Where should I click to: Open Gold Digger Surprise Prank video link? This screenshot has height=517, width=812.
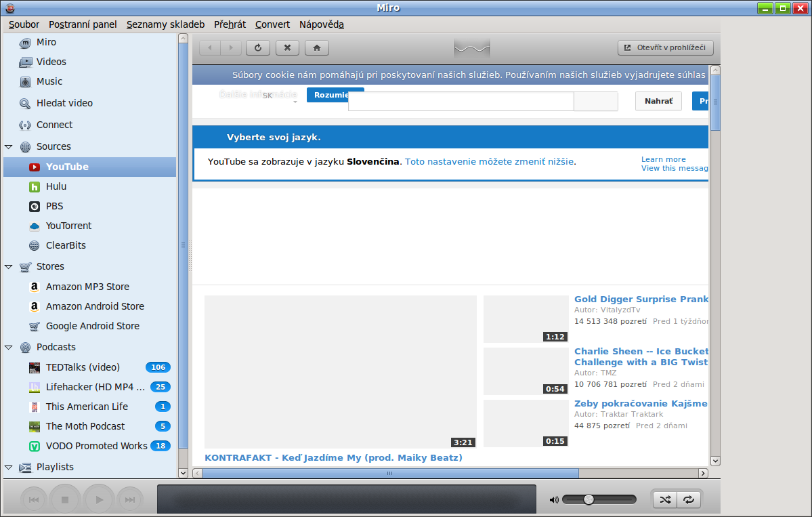pos(641,299)
